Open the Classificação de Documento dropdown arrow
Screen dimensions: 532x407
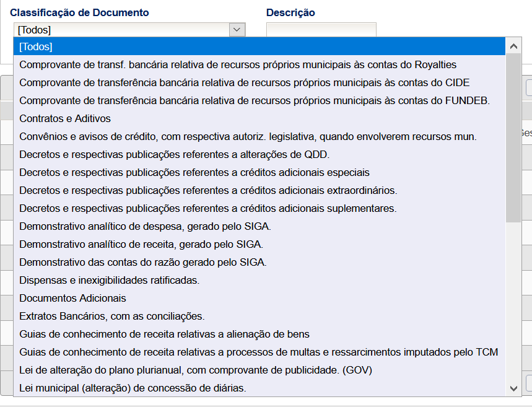pos(237,30)
